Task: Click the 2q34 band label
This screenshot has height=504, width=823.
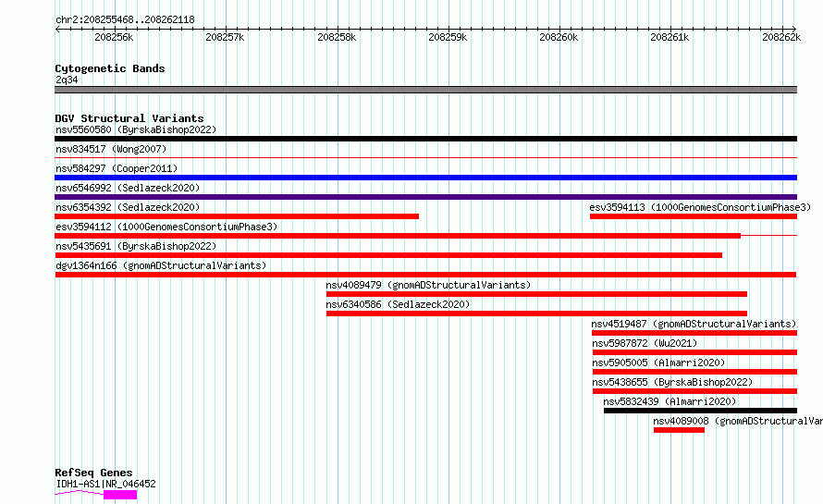Action: pos(67,80)
